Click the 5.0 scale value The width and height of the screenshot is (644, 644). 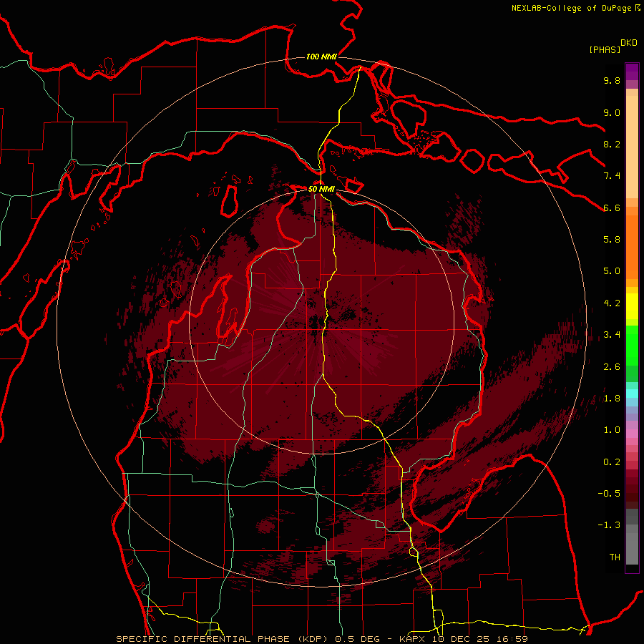tap(612, 271)
